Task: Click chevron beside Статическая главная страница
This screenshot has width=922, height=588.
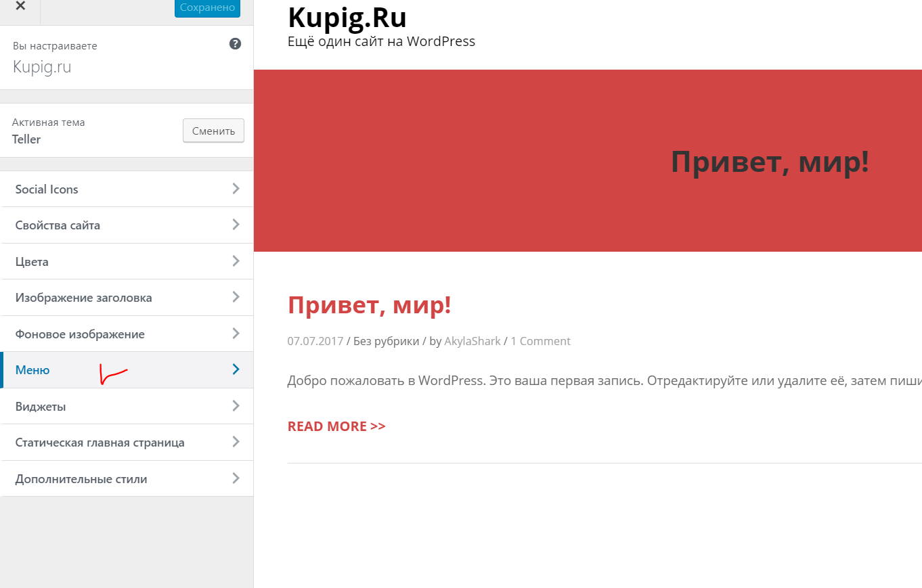Action: [x=236, y=442]
